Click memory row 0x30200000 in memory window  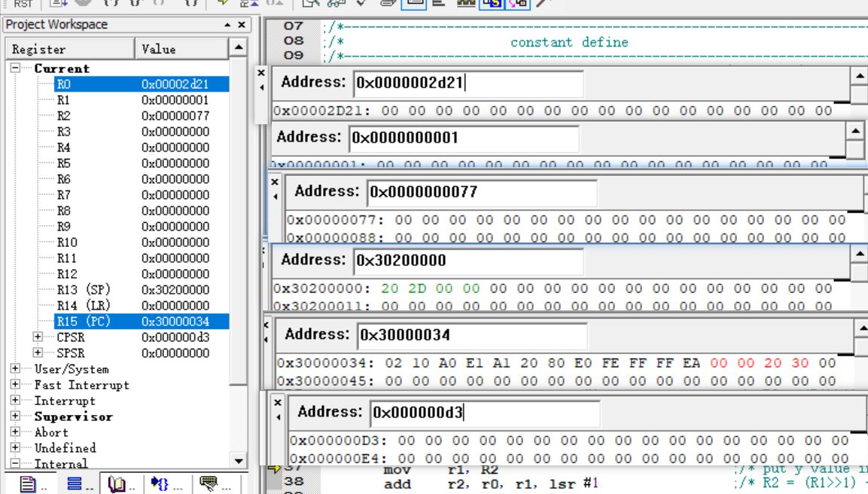click(x=553, y=288)
